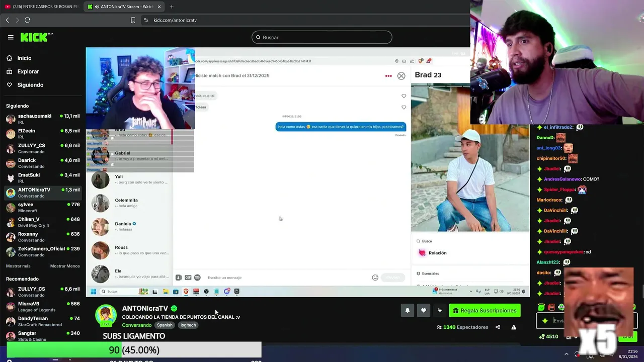The width and height of the screenshot is (644, 362).
Task: Open site settings icon in address bar
Action: [146, 20]
